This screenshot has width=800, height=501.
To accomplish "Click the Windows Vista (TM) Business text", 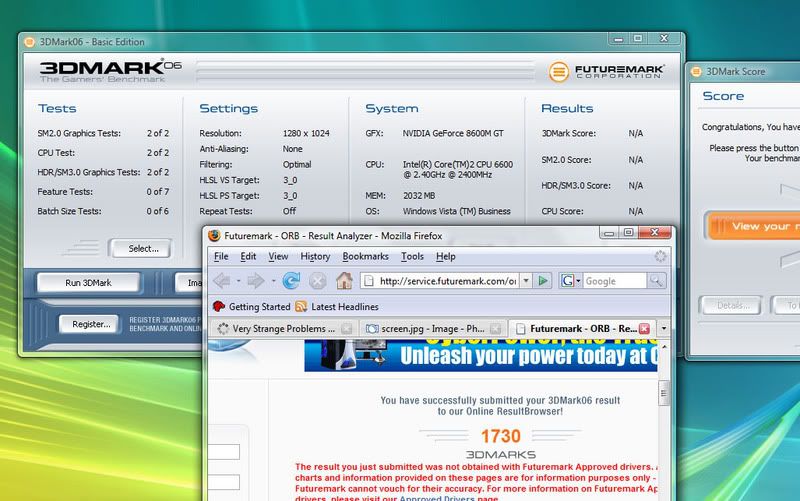I will [457, 211].
